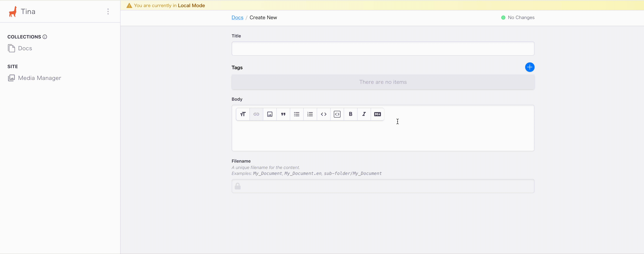The image size is (644, 254).
Task: Insert a code block
Action: (337, 114)
